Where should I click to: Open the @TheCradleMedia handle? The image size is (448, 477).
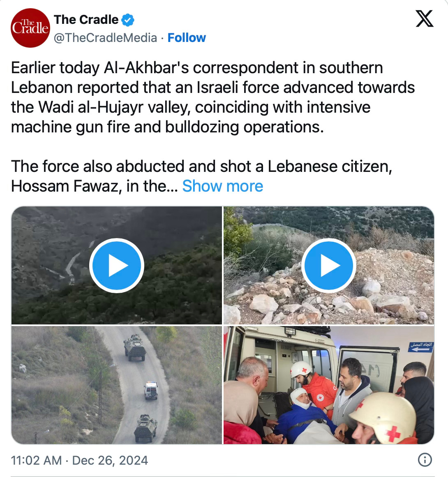click(106, 38)
